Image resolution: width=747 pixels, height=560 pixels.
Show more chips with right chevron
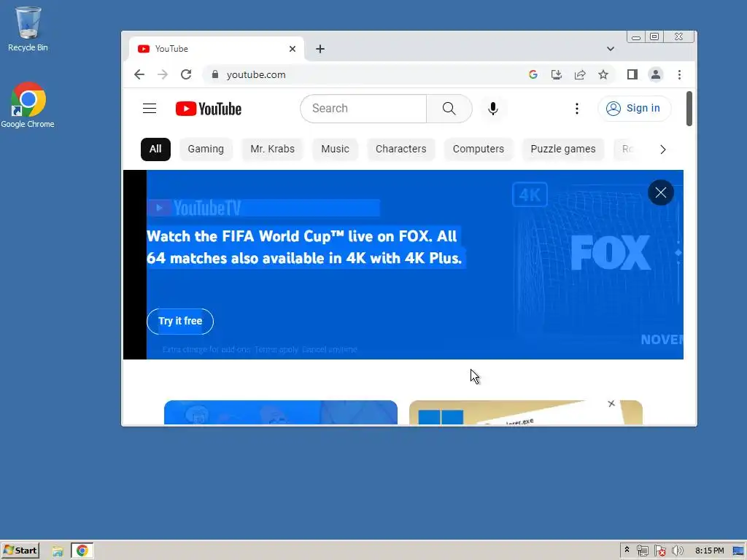pyautogui.click(x=662, y=149)
